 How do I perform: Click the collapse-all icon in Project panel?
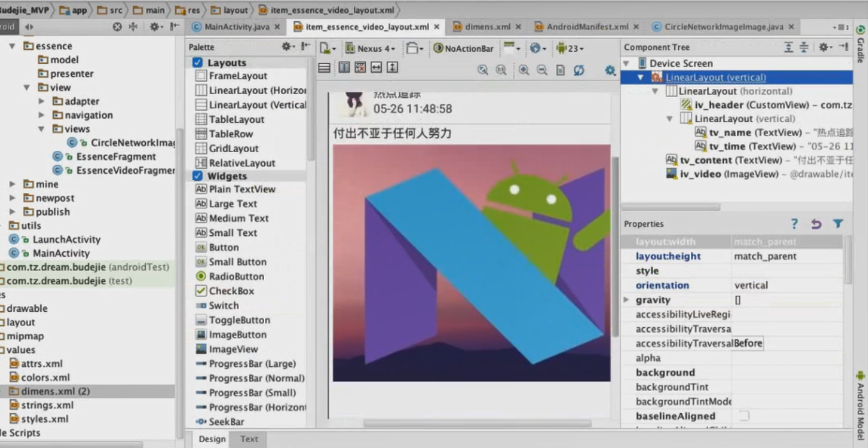click(134, 27)
